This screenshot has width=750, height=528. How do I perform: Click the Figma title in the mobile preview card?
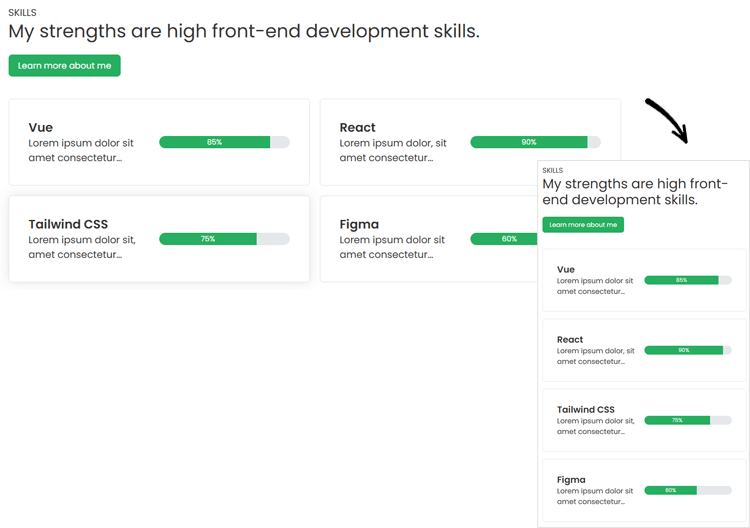pos(571,480)
